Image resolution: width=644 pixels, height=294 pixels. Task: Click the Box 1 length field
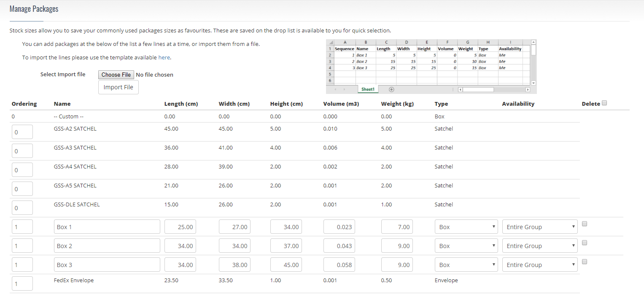[x=180, y=227]
